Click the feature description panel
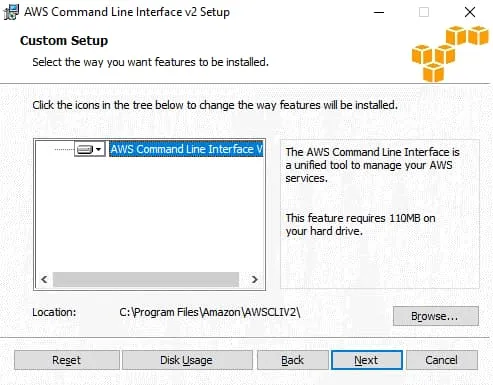This screenshot has height=385, width=493. click(x=380, y=214)
